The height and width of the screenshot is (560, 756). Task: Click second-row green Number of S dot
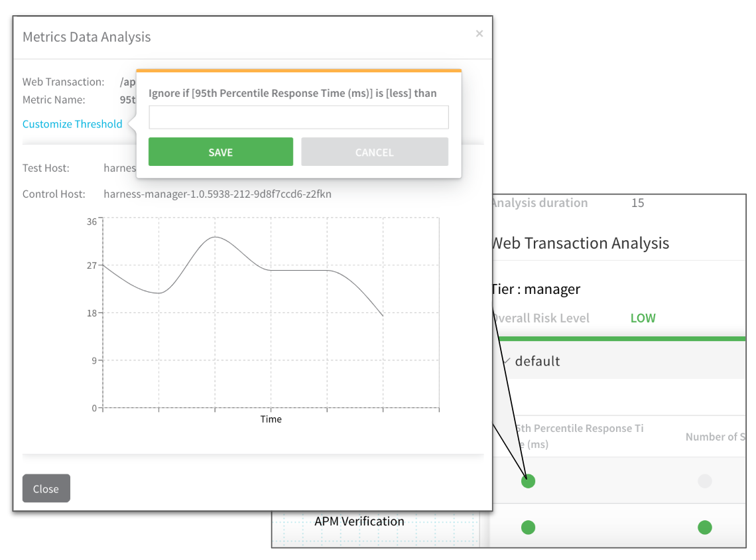click(x=704, y=527)
